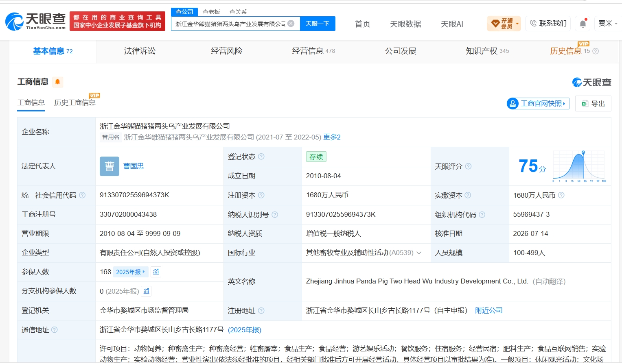The height and width of the screenshot is (364, 622).
Task: Expand the 国标行业 industry classification chevron
Action: tap(419, 253)
